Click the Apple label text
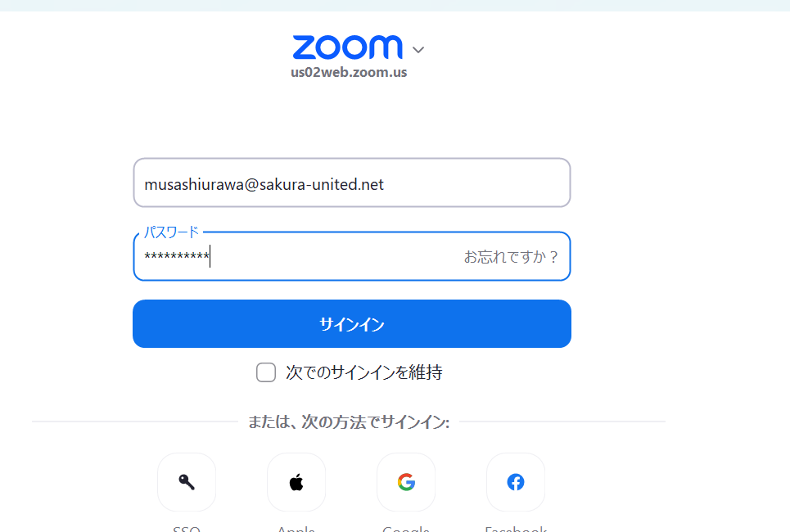Viewport: 790px width, 532px height. pos(296,529)
